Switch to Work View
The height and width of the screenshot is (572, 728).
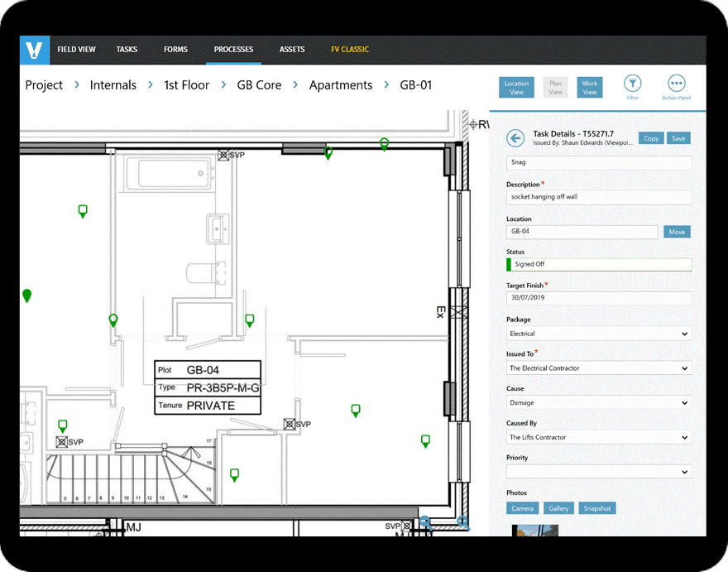coord(590,87)
